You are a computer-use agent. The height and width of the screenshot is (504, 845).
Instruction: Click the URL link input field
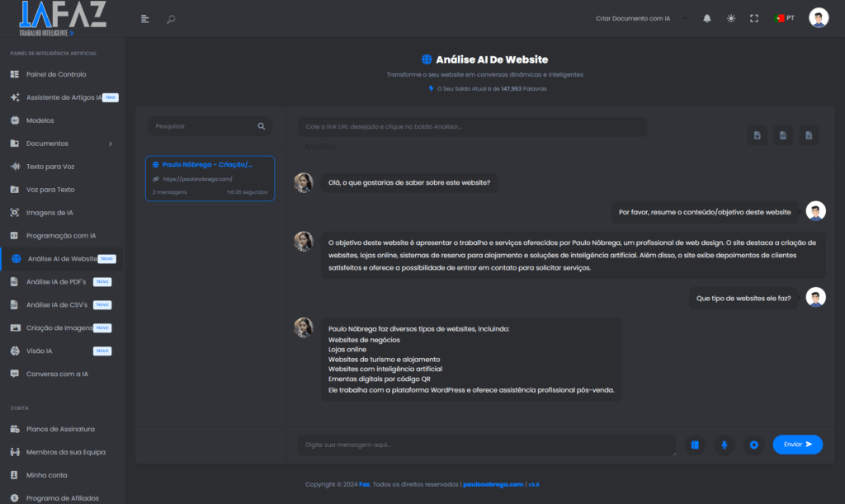[x=472, y=126]
